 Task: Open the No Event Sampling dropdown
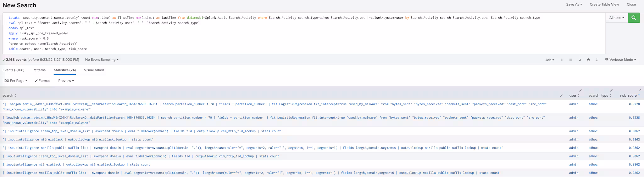click(x=102, y=60)
